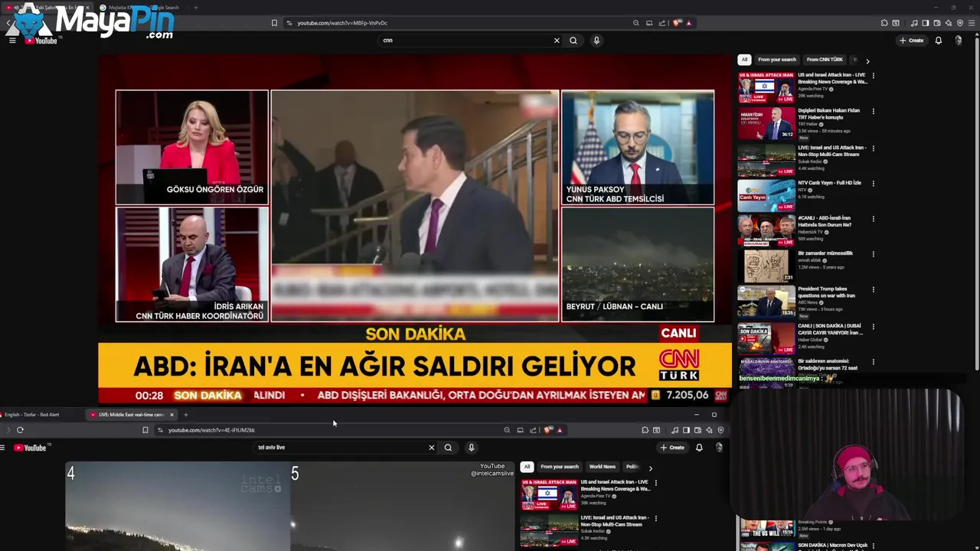Screen dimensions: 980x551
Task: Select the 'From CNN TÜRK' filter chip
Action: coord(825,60)
